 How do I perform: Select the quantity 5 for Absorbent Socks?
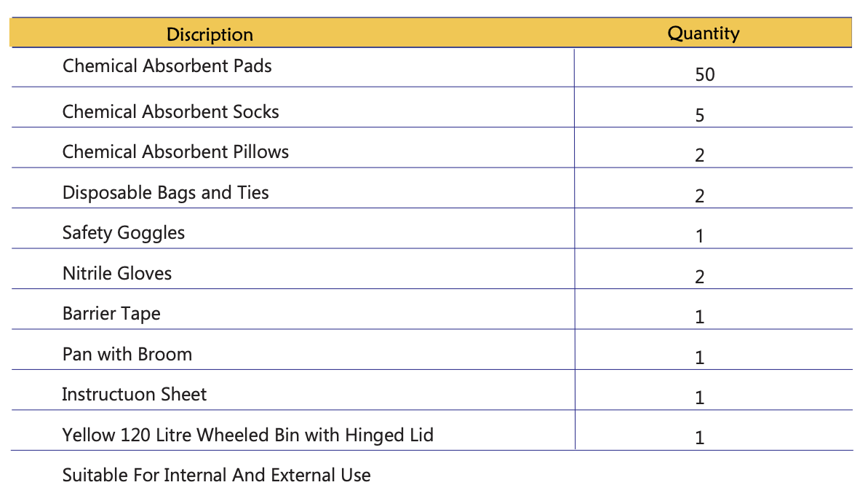point(700,115)
